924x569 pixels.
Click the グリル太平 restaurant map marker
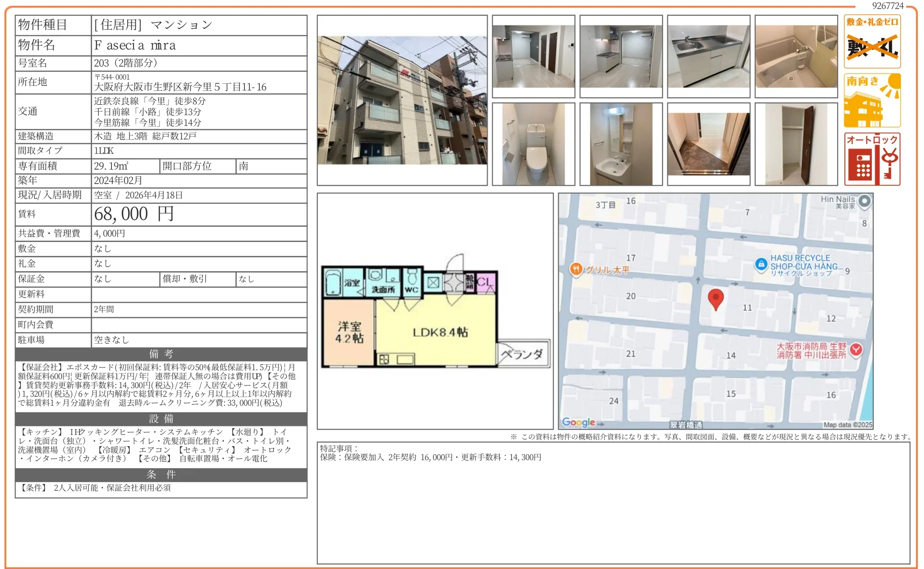click(576, 269)
